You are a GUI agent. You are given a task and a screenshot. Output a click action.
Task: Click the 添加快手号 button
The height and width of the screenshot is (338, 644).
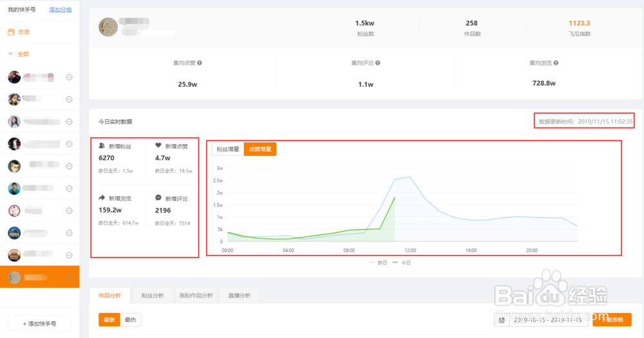click(39, 324)
